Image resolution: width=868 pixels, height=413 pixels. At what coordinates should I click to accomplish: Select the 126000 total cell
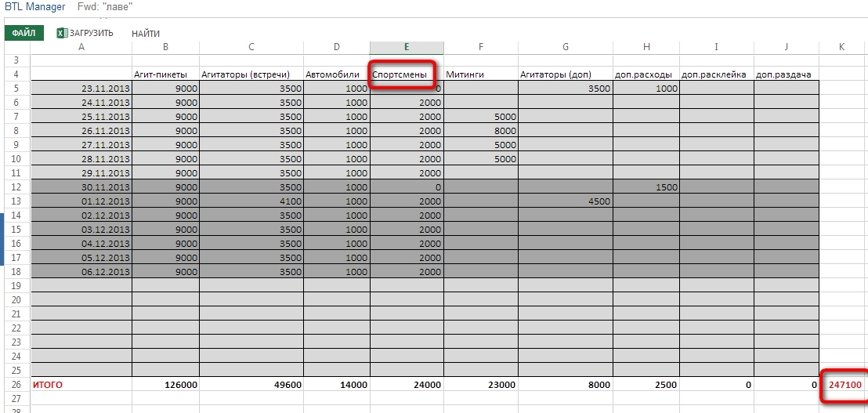pyautogui.click(x=165, y=385)
